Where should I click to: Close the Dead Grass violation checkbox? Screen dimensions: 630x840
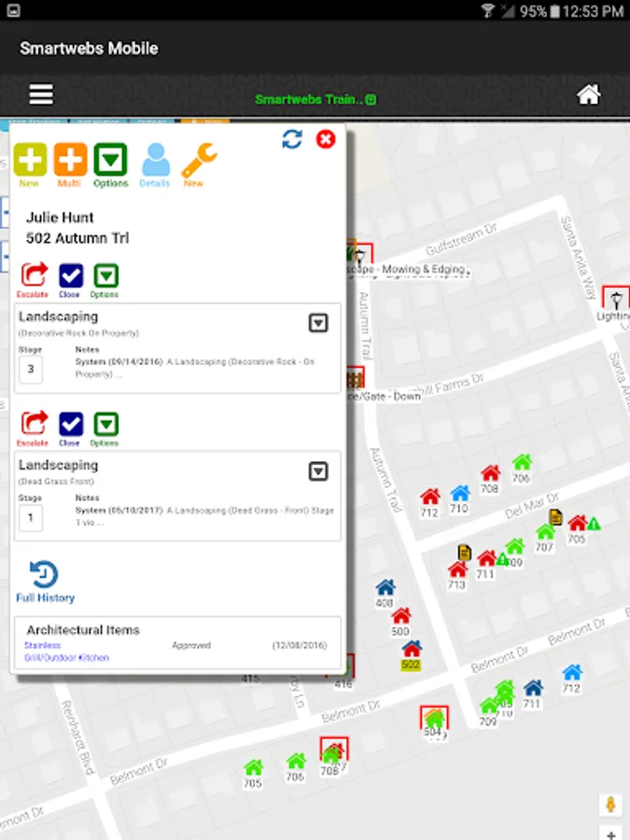point(71,425)
